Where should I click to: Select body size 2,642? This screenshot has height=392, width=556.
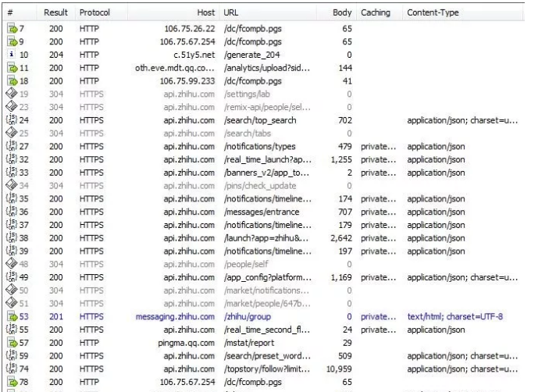pos(341,238)
